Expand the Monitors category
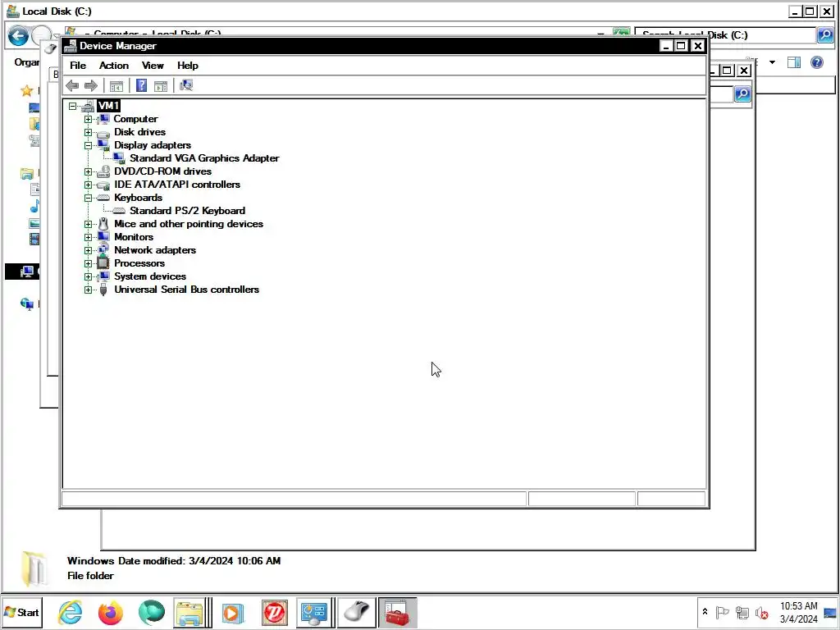 pyautogui.click(x=88, y=237)
